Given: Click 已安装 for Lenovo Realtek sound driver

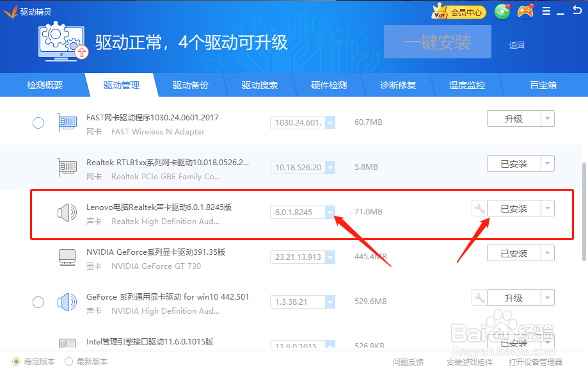Looking at the screenshot, I should tap(514, 208).
